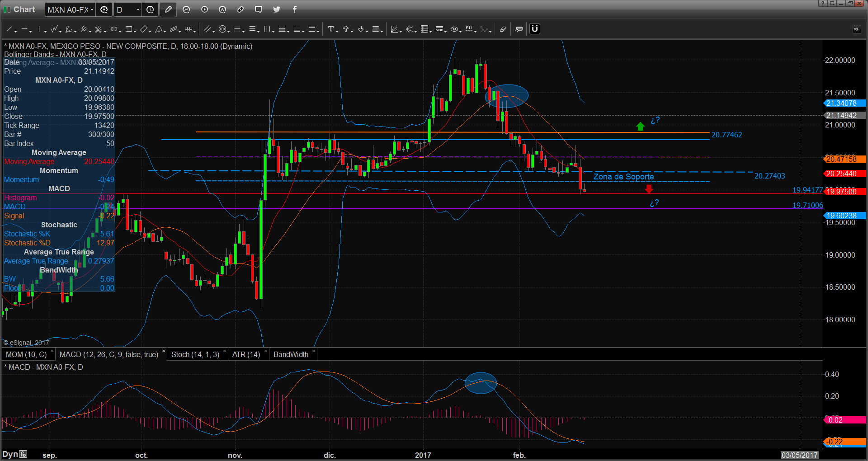Toggle the toolbar pin button

click(857, 29)
